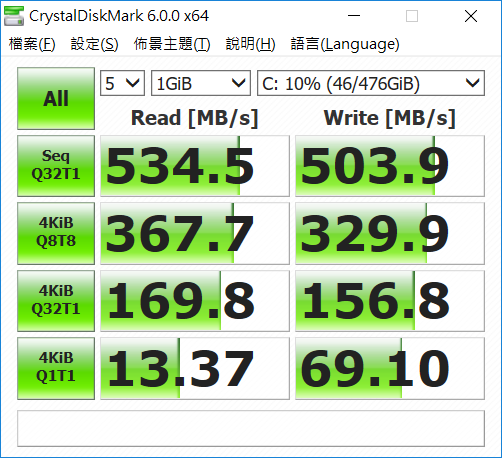This screenshot has width=502, height=458.
Task: Close the CrystalDiskMark window
Action: point(471,16)
